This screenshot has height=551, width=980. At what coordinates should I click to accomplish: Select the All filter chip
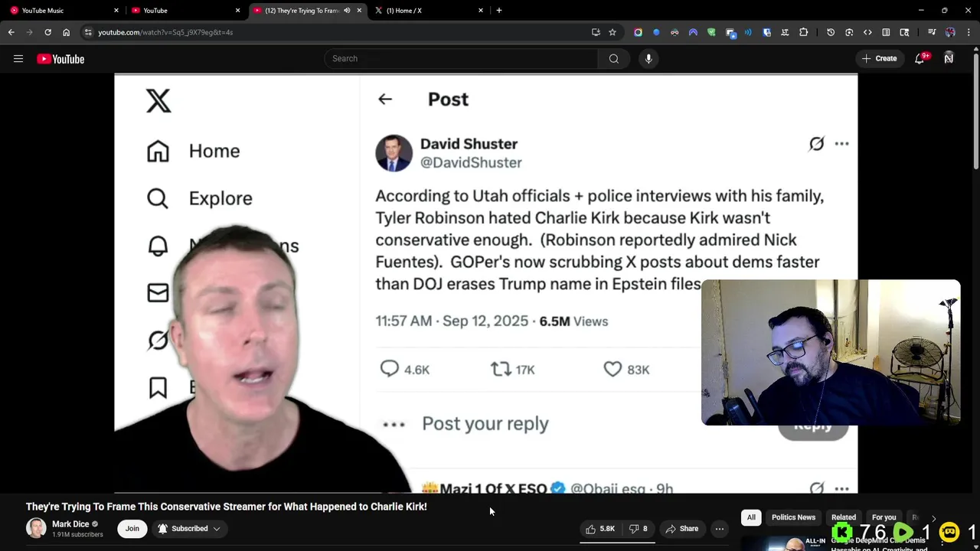[x=751, y=517]
